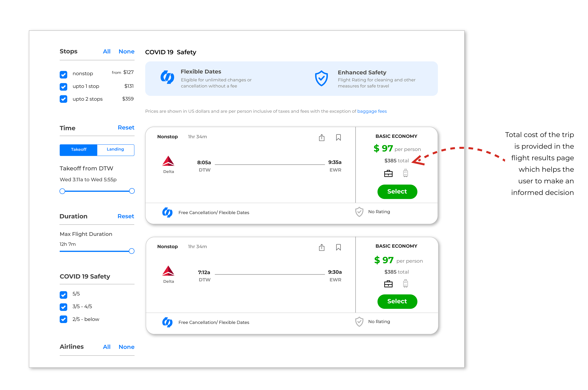Click the right takeoff time slider handle
Viewport: 588px width, 390px height.
click(x=132, y=191)
